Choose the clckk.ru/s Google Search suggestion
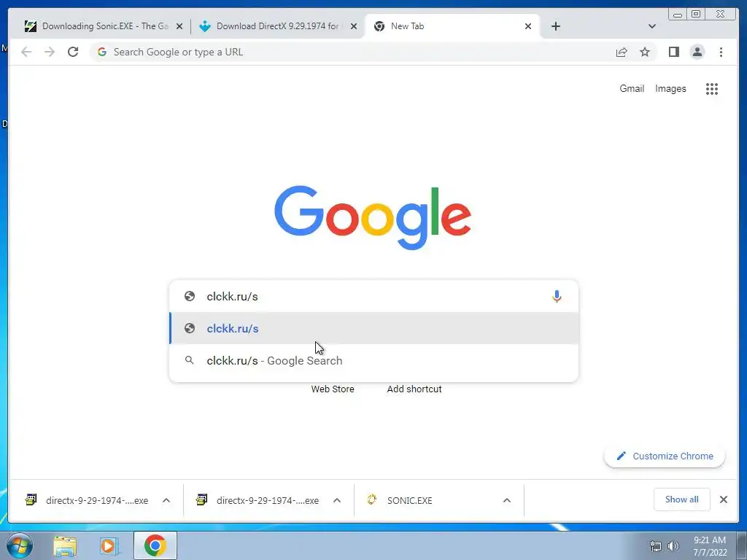Image resolution: width=747 pixels, height=560 pixels. tap(374, 360)
